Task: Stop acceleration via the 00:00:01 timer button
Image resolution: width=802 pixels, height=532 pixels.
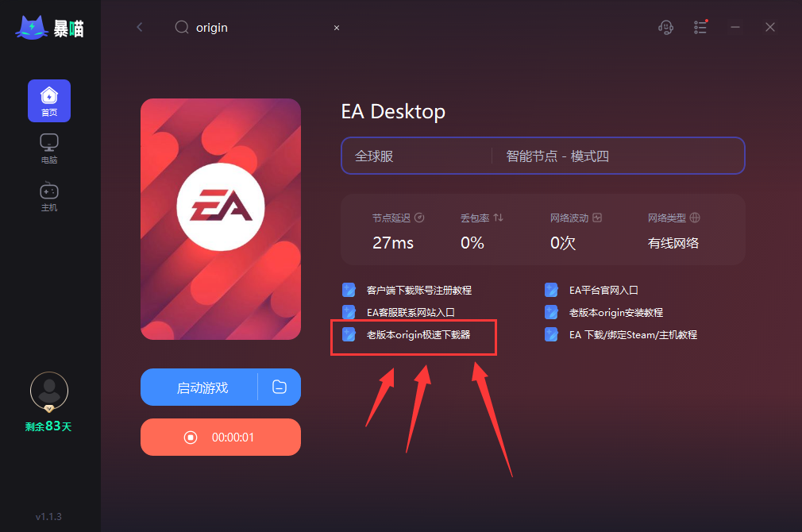Action: click(221, 437)
